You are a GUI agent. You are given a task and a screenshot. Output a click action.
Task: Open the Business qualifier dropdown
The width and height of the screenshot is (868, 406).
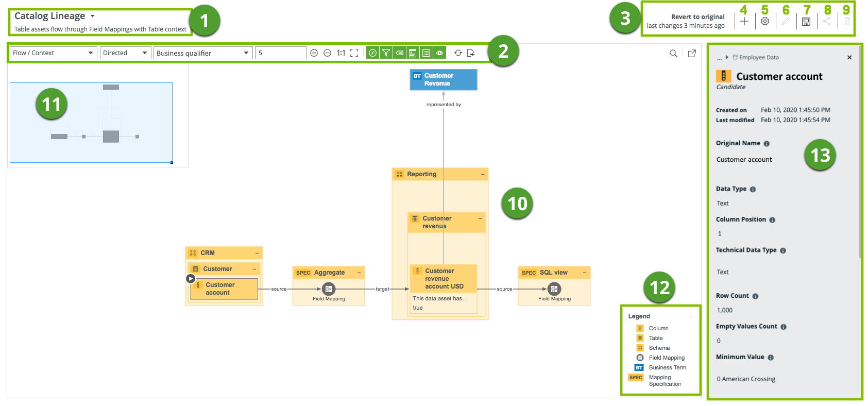202,53
